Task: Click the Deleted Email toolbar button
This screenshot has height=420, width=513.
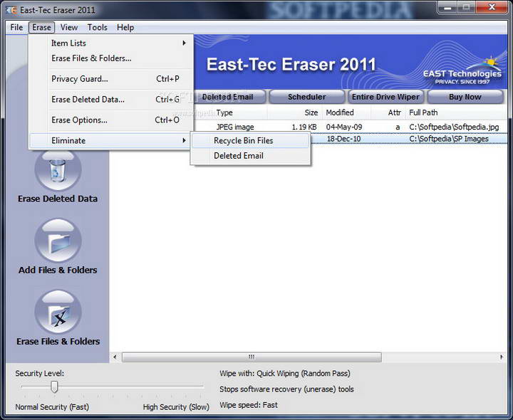Action: click(229, 97)
